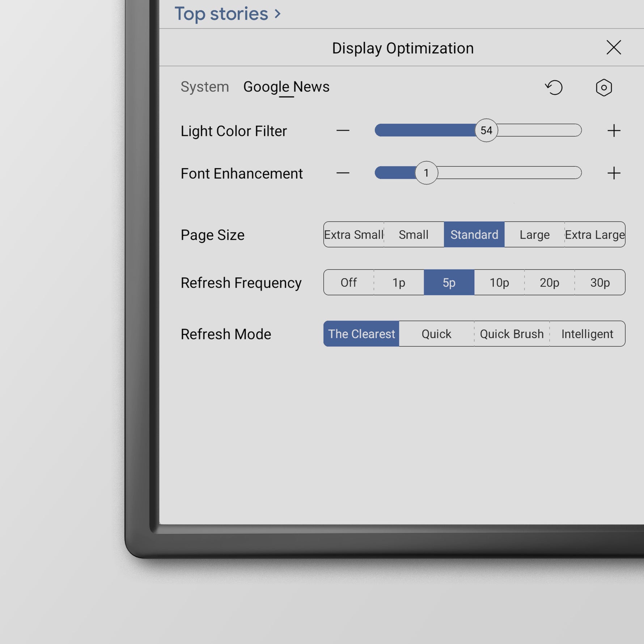Open the hexagon settings icon

(603, 88)
